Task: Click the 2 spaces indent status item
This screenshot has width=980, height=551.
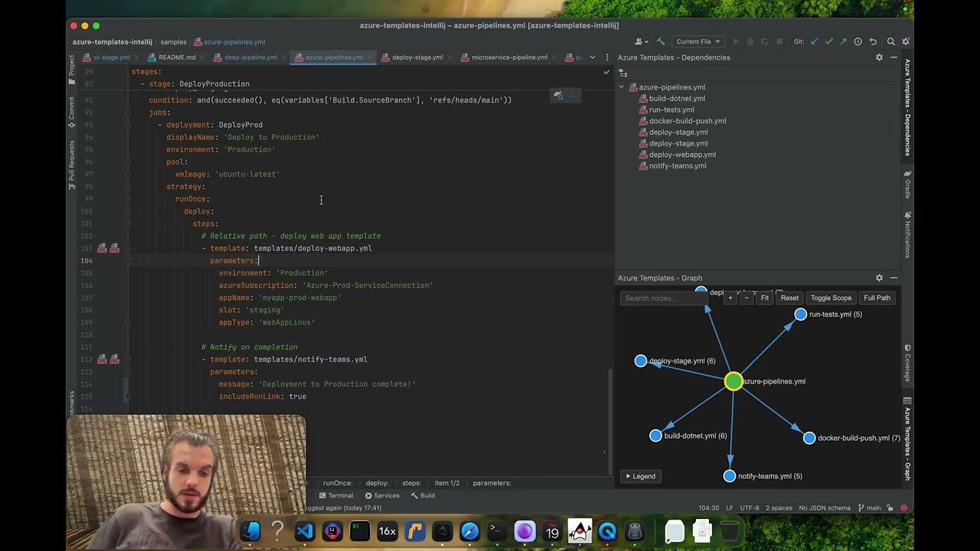Action: 779,508
